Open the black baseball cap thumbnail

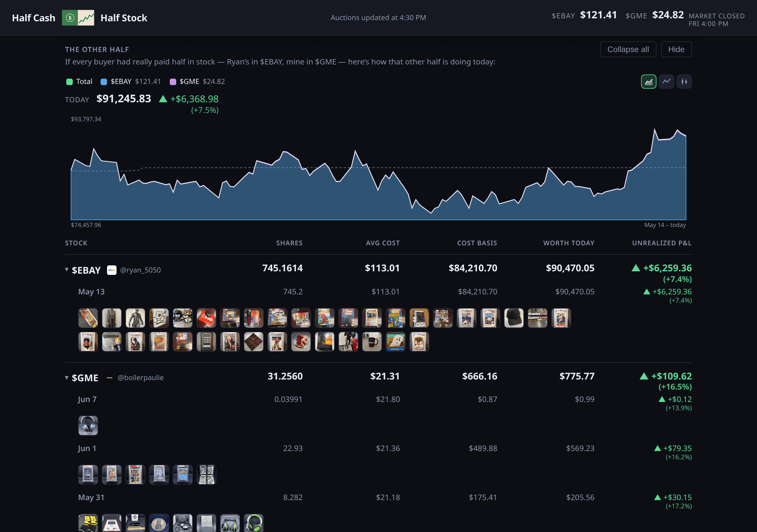[x=513, y=318]
